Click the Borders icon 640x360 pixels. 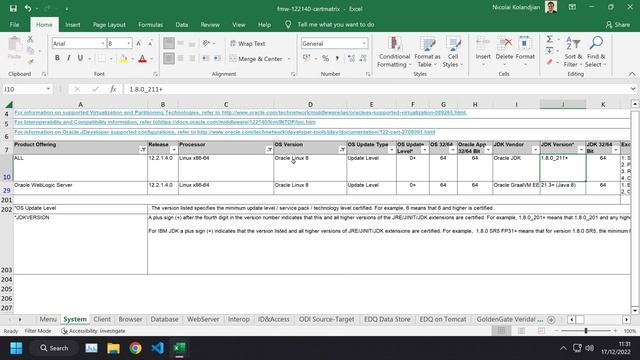(101, 58)
